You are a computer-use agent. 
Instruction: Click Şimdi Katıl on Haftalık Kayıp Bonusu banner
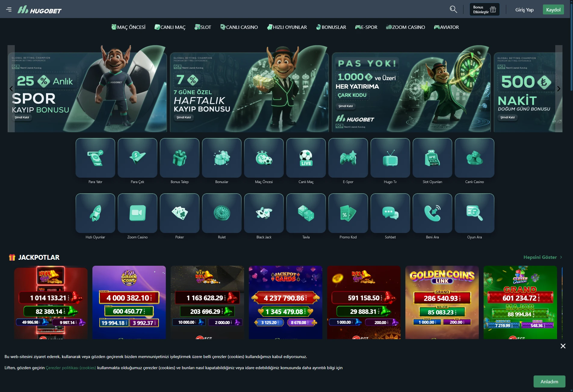[x=184, y=118]
